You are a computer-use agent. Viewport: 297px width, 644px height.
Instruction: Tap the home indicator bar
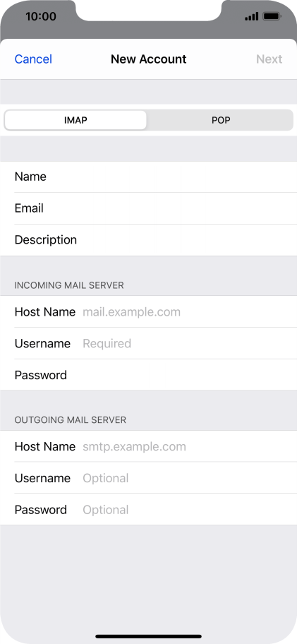tap(148, 636)
